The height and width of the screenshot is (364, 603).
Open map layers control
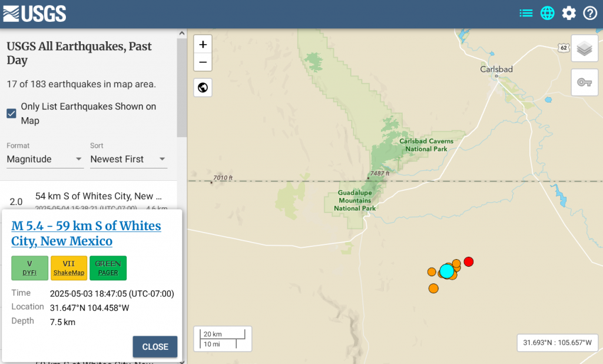tap(585, 48)
